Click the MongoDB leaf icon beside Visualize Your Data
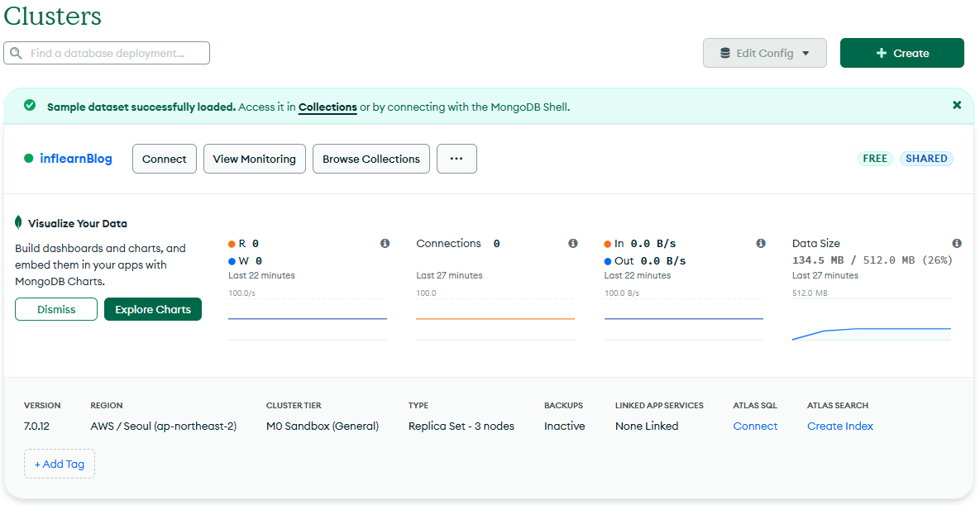The image size is (980, 505). [18, 222]
